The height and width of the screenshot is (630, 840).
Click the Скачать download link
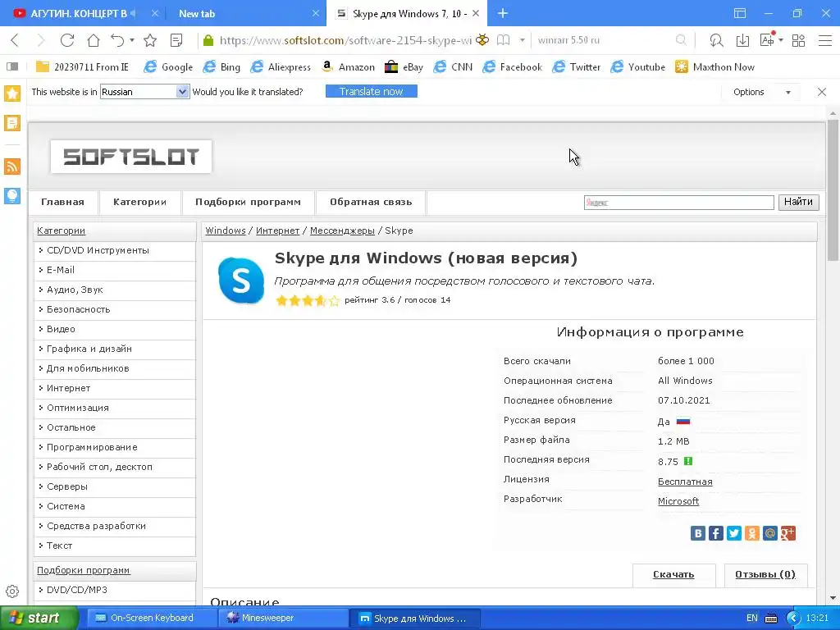[673, 574]
